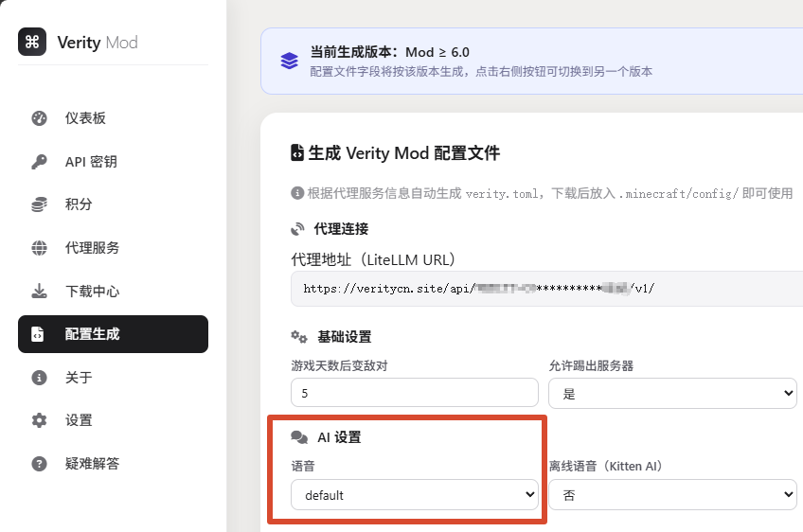The image size is (803, 532).
Task: Click the file icon before 生成 Verity Mod 配置文件
Action: click(297, 152)
